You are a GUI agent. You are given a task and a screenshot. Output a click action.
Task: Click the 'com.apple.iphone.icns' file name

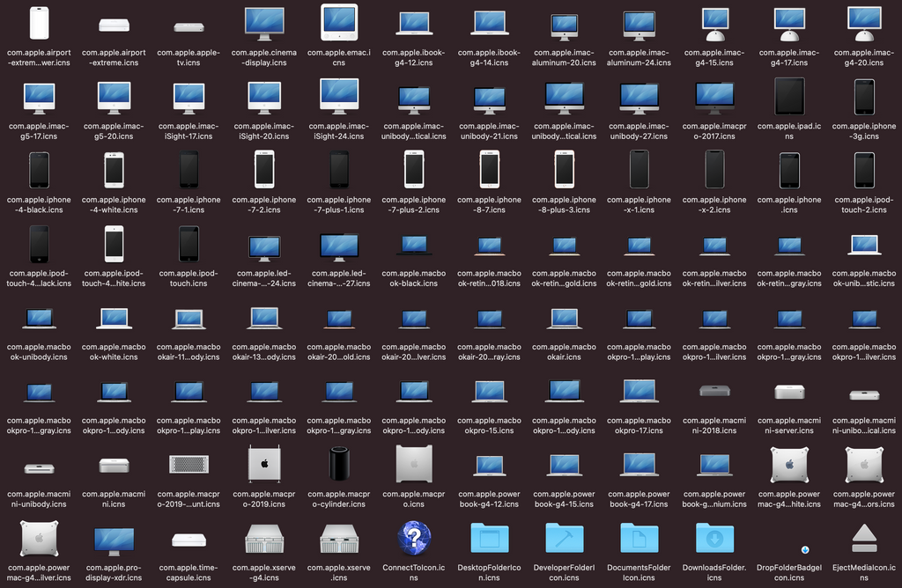tap(789, 204)
